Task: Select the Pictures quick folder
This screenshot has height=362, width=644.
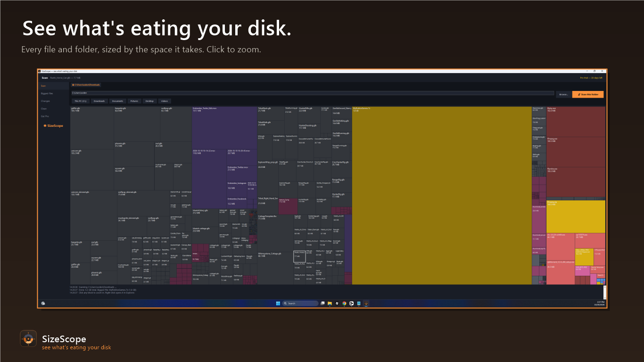Action: [x=134, y=101]
